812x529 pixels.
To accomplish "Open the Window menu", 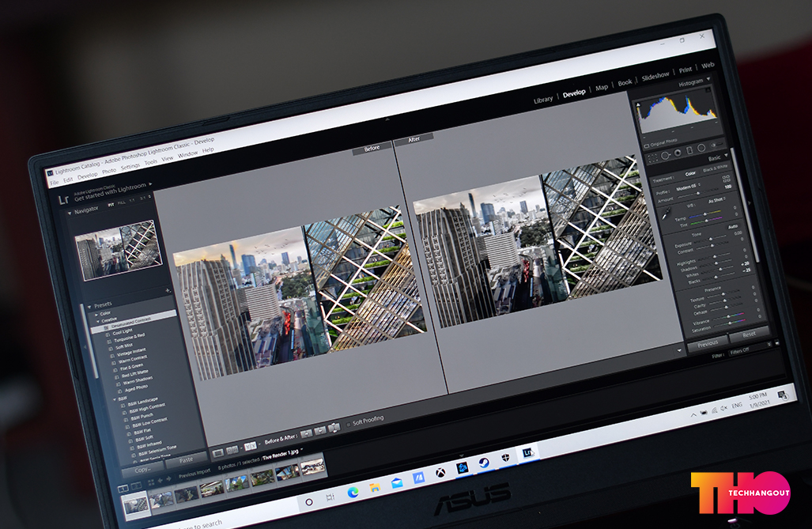I will tap(188, 154).
